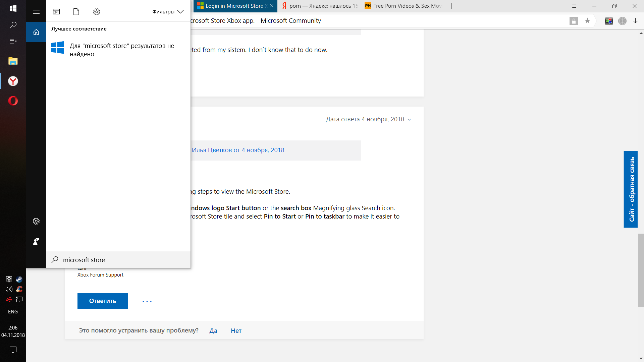Select the Home icon in the search panel
The image size is (644, 362).
pos(36,32)
